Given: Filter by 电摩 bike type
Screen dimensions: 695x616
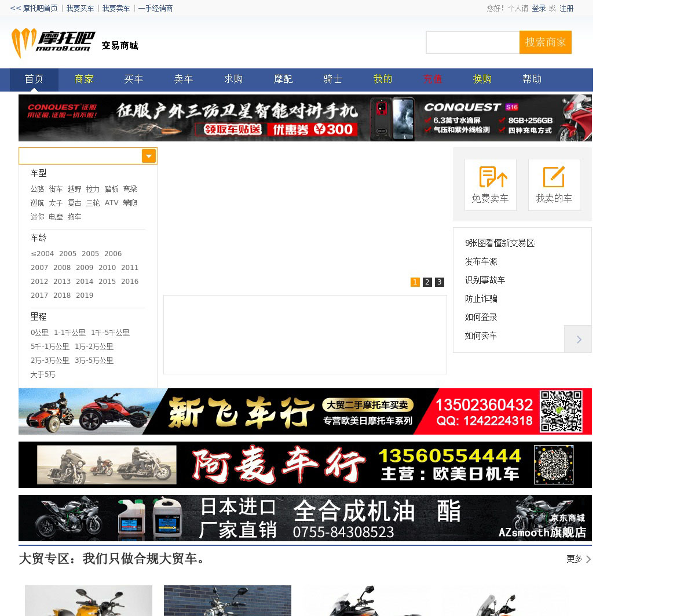Looking at the screenshot, I should pyautogui.click(x=56, y=217).
